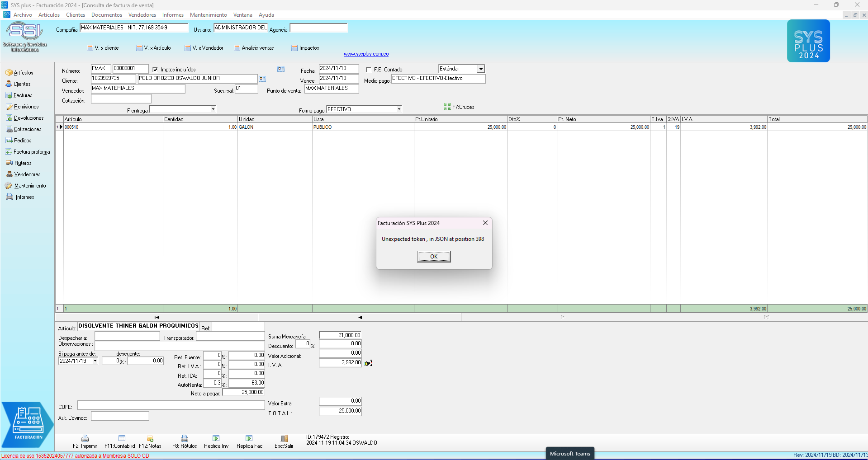Click the Despachar a input field
This screenshot has height=460, width=868.
[x=127, y=336]
